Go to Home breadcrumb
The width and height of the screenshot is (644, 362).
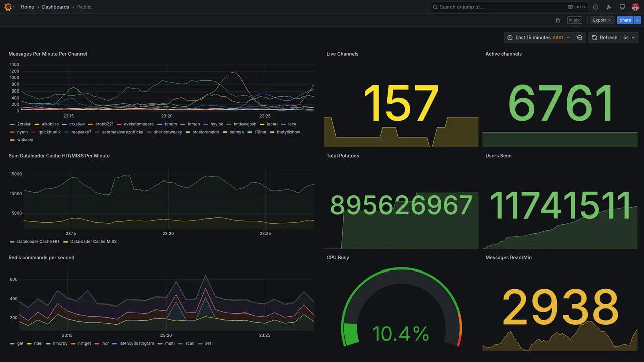point(28,7)
